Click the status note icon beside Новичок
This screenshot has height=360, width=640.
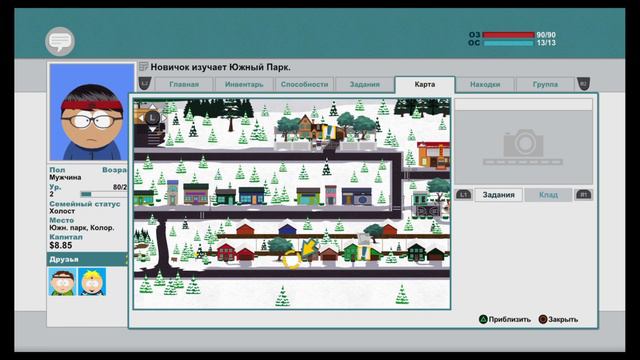point(143,67)
